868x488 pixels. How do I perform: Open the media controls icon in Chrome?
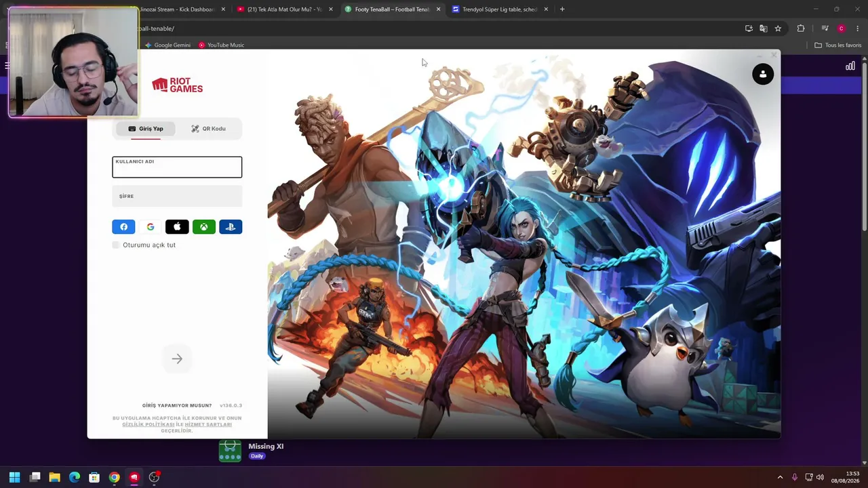[x=825, y=28]
